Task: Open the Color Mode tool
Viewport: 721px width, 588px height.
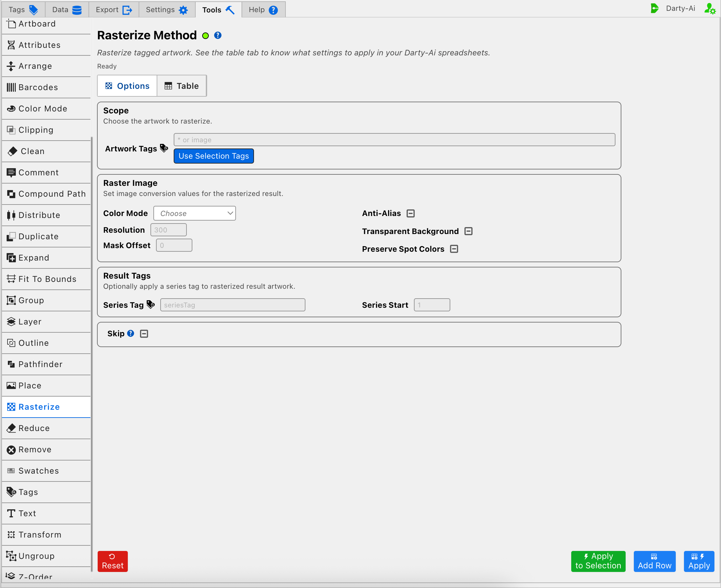Action: (46, 109)
